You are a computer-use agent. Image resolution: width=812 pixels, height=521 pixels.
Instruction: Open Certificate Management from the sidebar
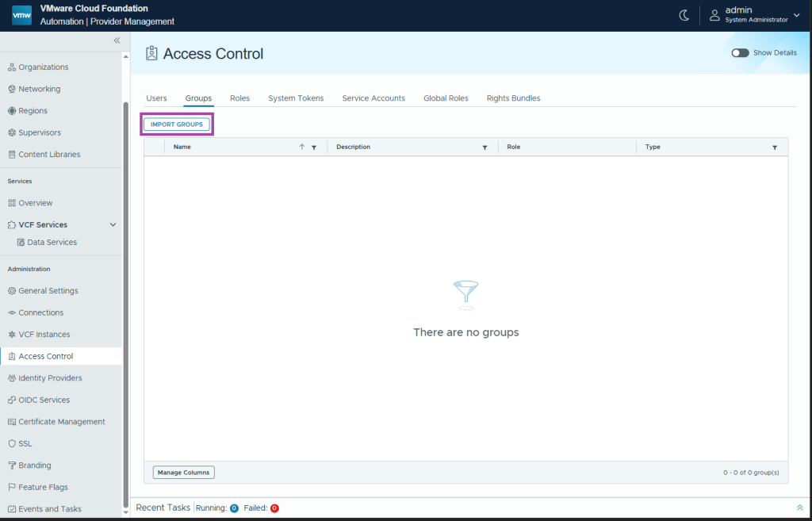pos(61,422)
